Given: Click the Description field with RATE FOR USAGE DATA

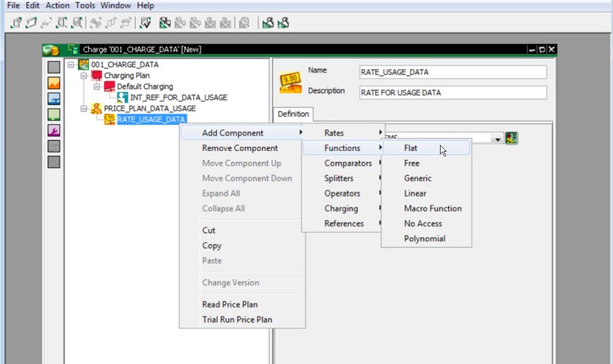Looking at the screenshot, I should click(x=452, y=93).
